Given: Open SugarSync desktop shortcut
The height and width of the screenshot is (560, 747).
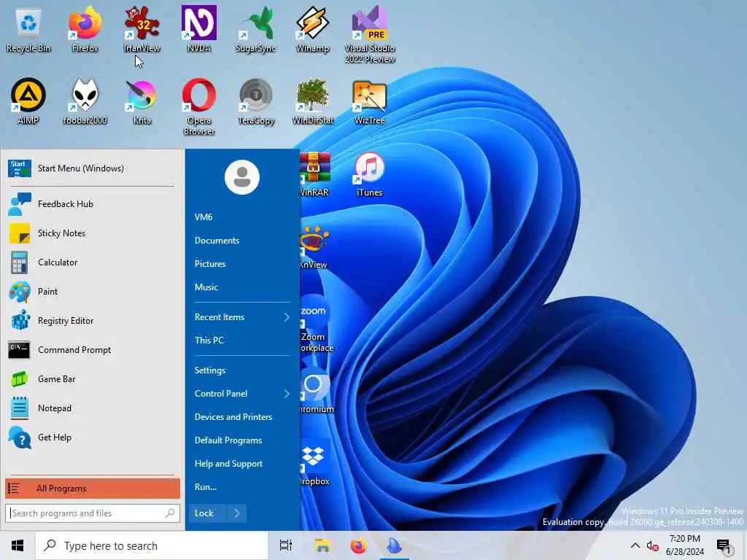Looking at the screenshot, I should coord(256,29).
